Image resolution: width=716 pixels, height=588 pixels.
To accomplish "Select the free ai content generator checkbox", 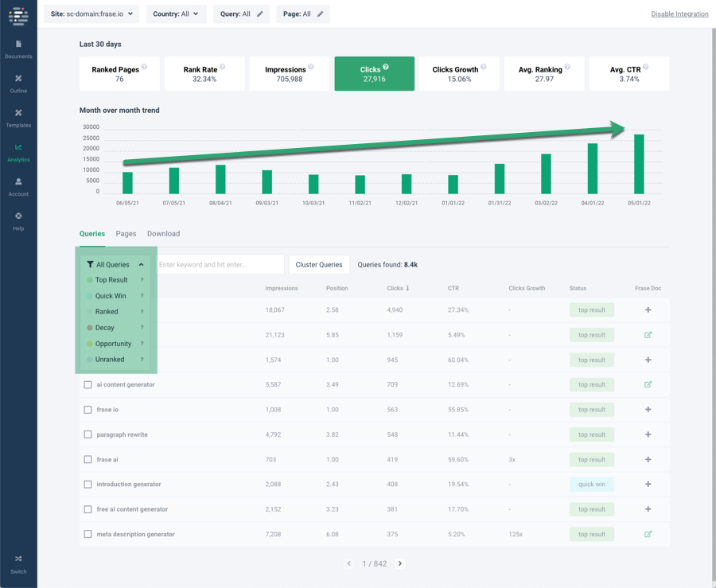I will [88, 509].
